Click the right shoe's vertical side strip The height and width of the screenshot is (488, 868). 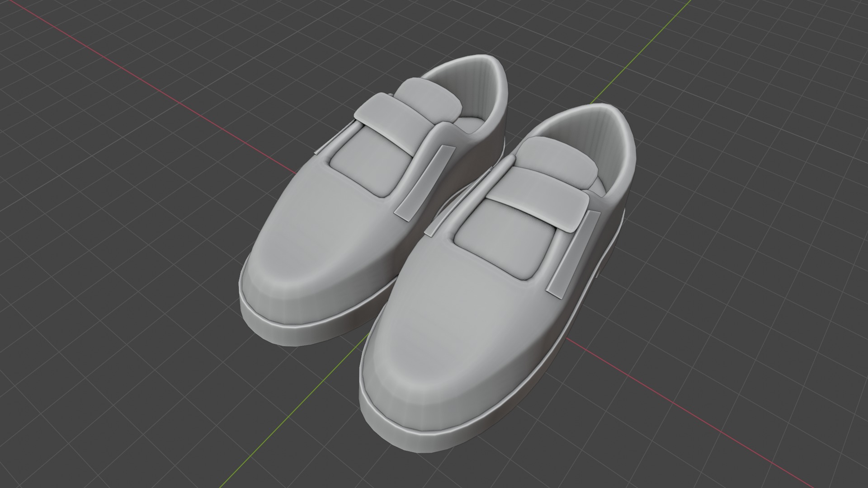574,254
